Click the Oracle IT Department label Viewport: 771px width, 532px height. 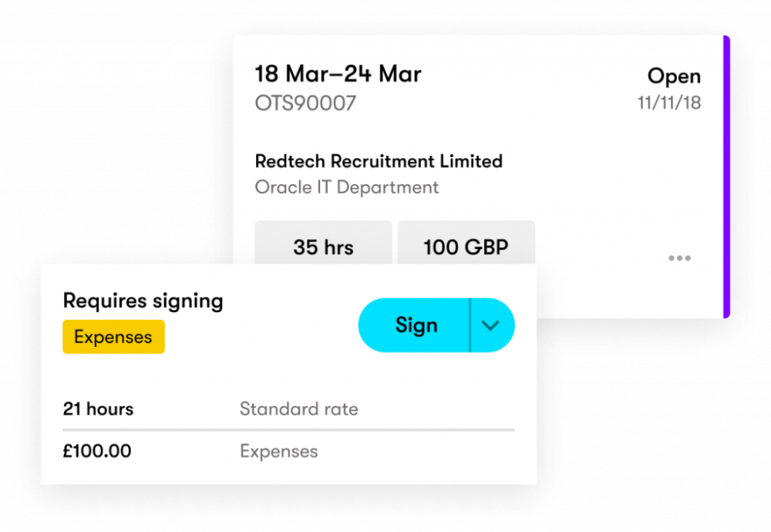[347, 187]
